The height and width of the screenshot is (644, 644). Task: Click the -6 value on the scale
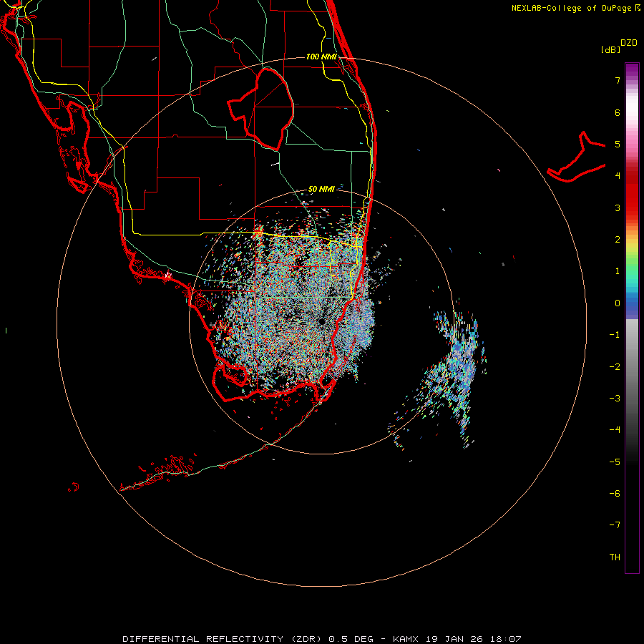(615, 494)
